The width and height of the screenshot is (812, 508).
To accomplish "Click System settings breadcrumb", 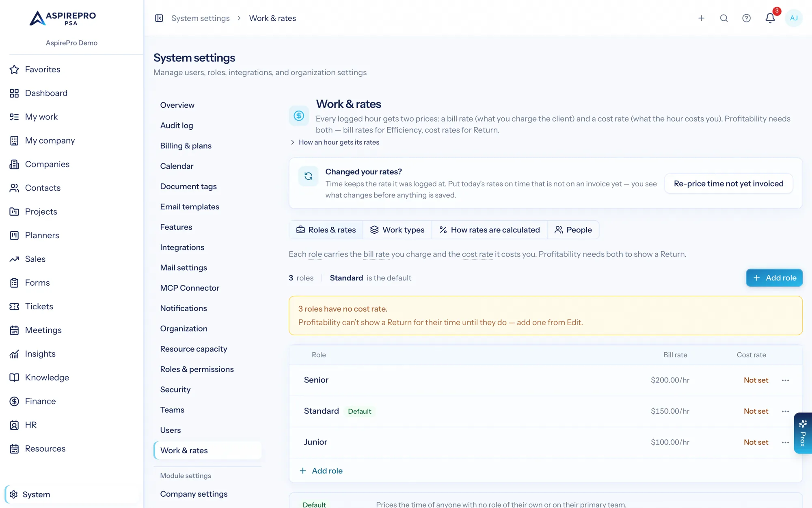I will tap(201, 18).
